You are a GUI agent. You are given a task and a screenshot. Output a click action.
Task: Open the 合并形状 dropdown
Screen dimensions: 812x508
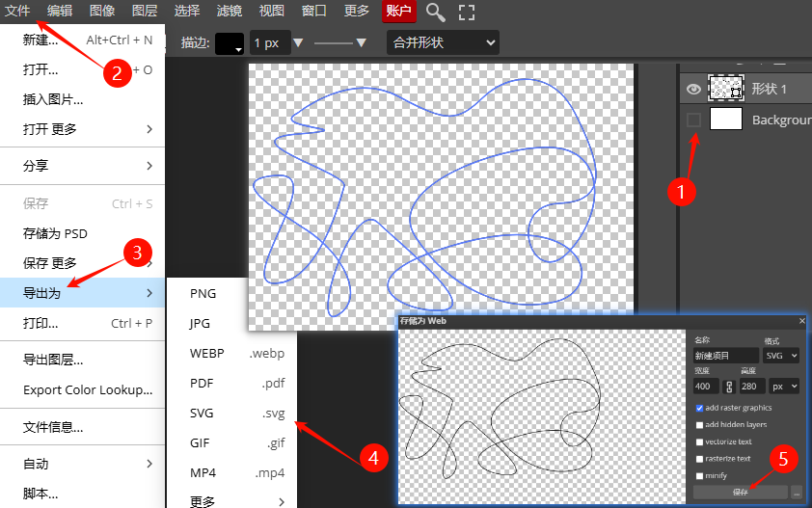tap(443, 43)
